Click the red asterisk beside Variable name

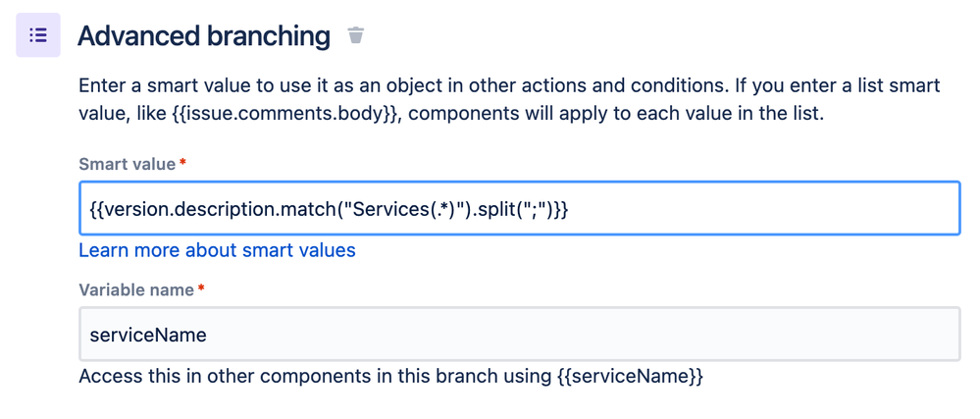point(201,288)
